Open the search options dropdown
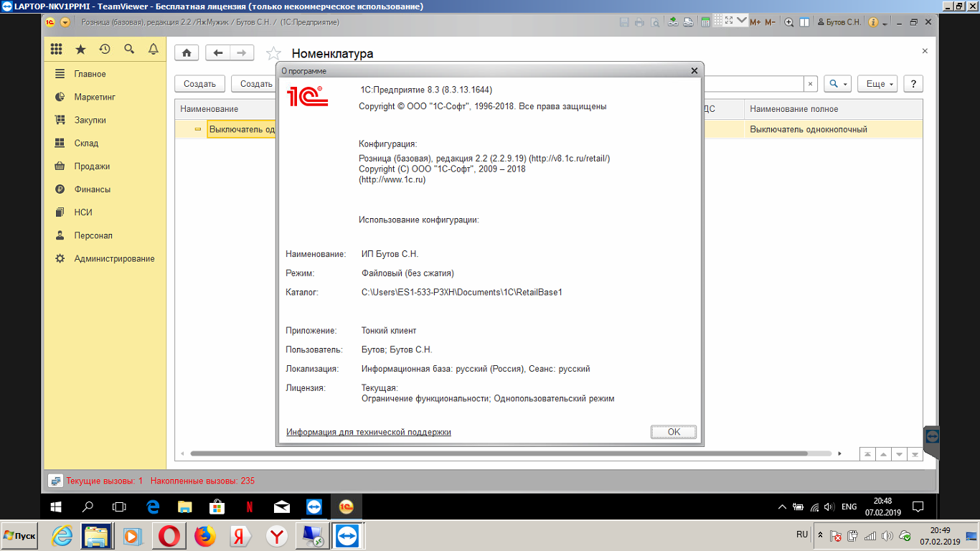Image resolution: width=980 pixels, height=551 pixels. pos(837,84)
